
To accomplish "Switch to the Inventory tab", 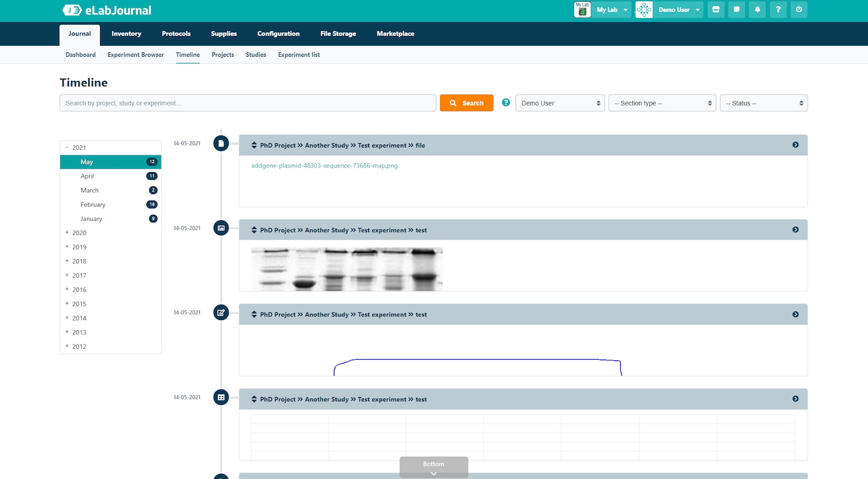I will pyautogui.click(x=126, y=34).
